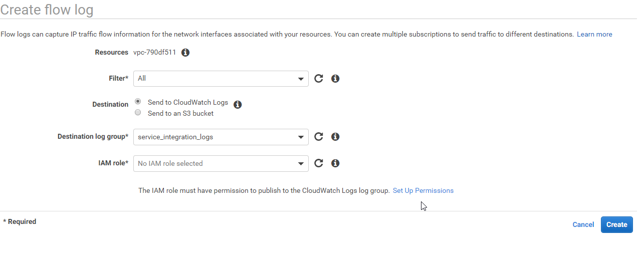Image resolution: width=644 pixels, height=256 pixels.
Task: Refresh the IAM role list
Action: [x=318, y=163]
